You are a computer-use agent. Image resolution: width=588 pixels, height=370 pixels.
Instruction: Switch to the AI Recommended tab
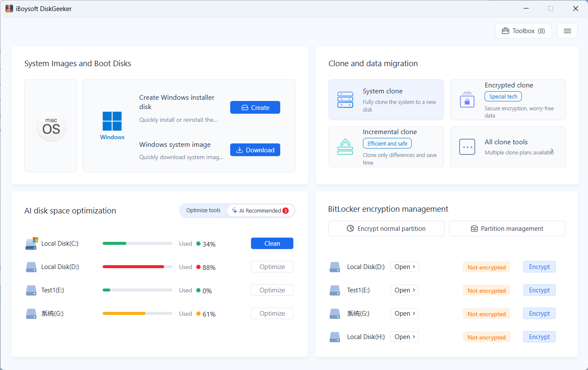[x=260, y=210]
